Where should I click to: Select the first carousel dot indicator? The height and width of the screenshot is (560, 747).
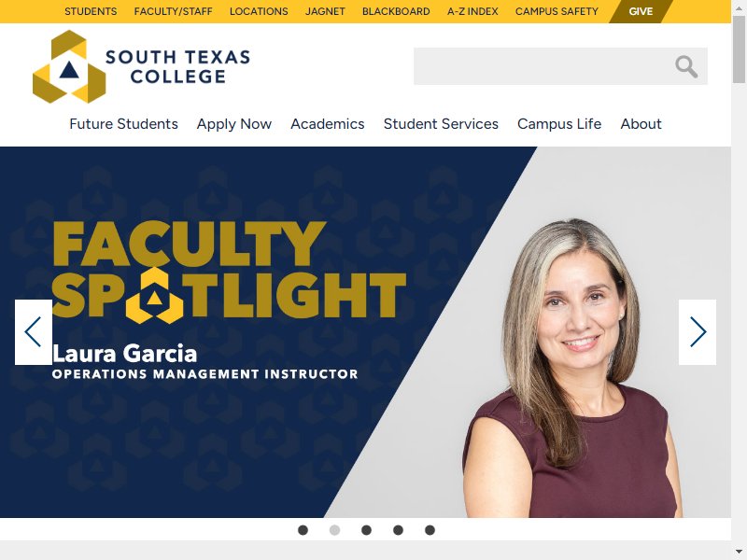[303, 530]
